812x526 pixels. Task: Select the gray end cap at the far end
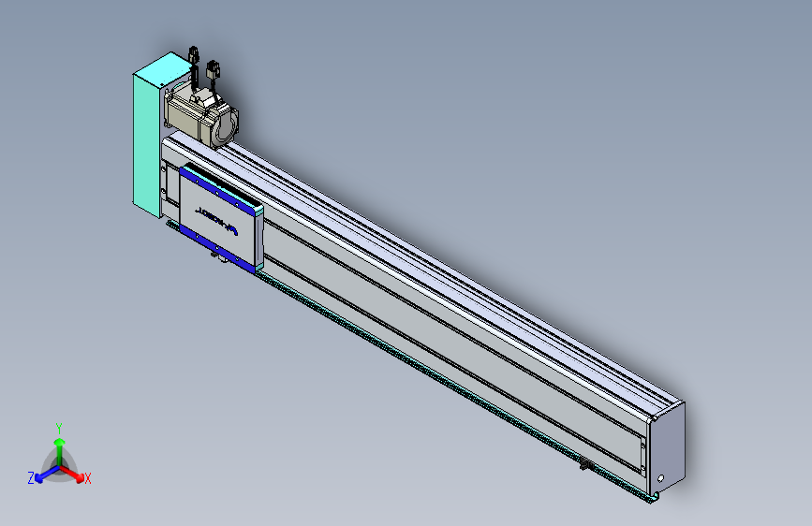(x=668, y=449)
